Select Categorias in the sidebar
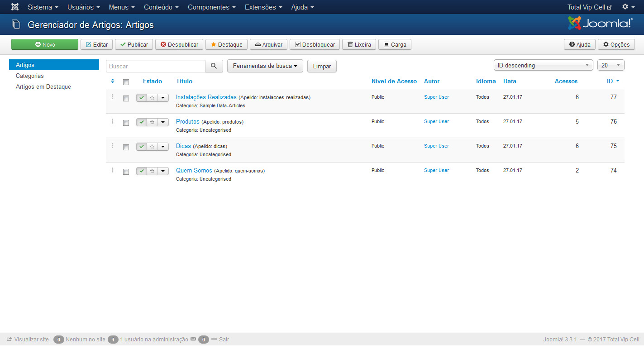644x359 pixels. 54,76
